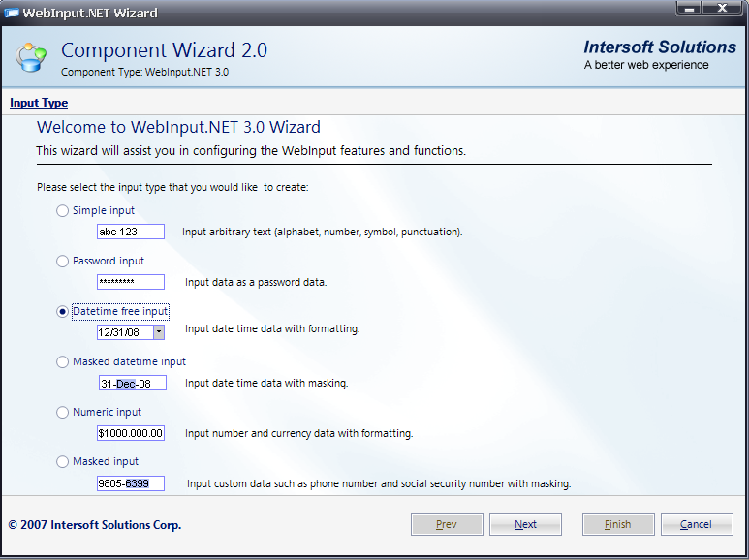
Task: Select the Numeric input radio button
Action: coord(63,412)
